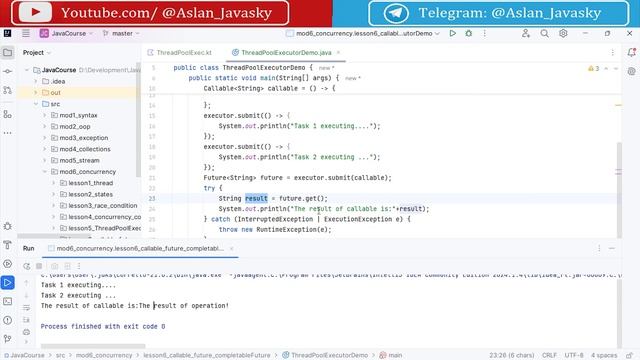The width and height of the screenshot is (640, 360).
Task: Show more tool windows ellipsis
Action: 7,133
